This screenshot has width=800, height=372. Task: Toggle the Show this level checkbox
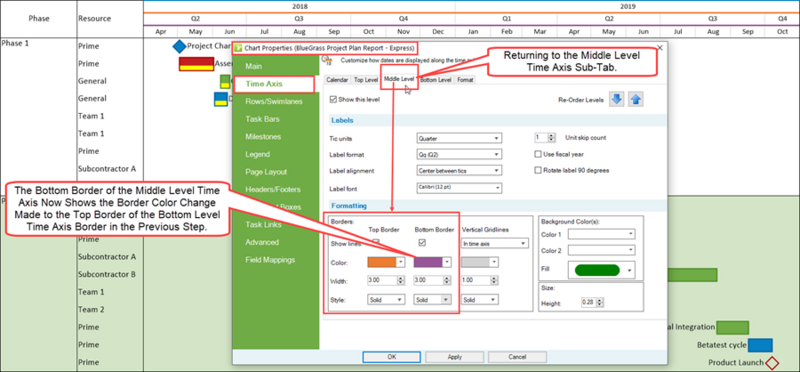coord(334,100)
